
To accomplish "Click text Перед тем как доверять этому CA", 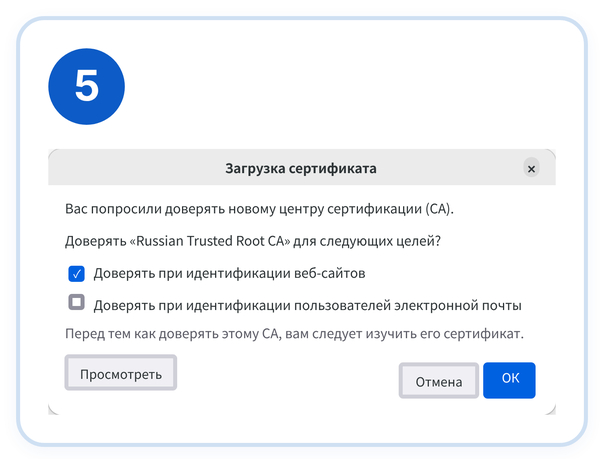I will [x=173, y=334].
